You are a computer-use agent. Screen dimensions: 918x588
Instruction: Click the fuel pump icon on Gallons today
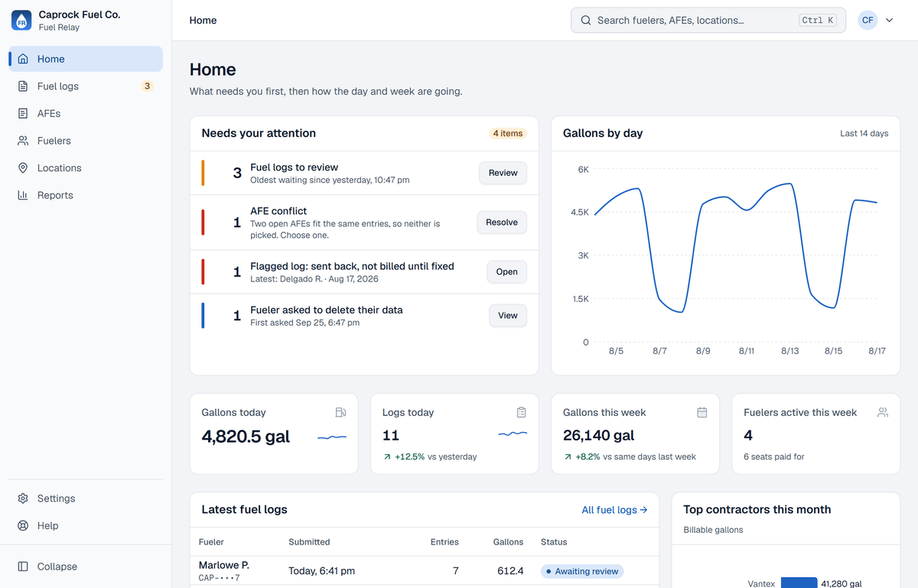(x=341, y=412)
